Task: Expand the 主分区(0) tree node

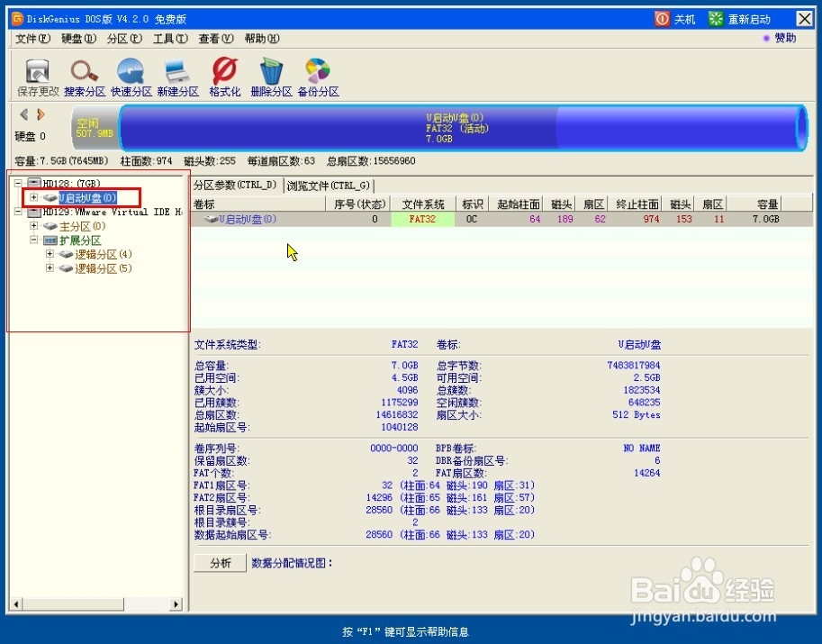Action: pos(33,226)
